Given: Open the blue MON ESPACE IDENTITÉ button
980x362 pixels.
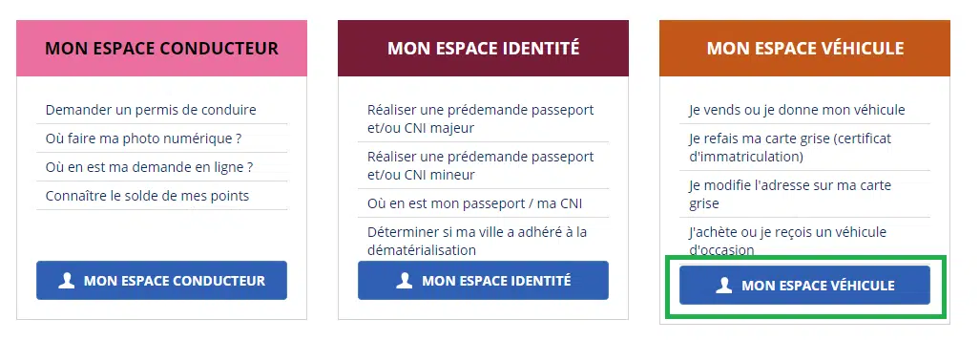Looking at the screenshot, I should click(x=483, y=281).
